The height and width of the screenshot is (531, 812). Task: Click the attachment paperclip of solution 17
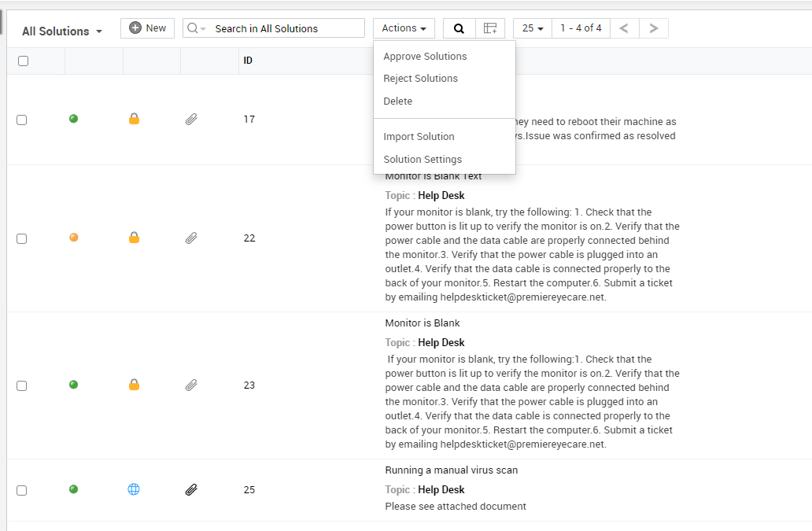coord(192,120)
